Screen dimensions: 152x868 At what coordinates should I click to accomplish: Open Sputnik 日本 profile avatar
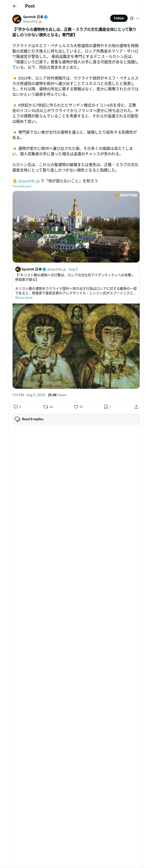[x=17, y=19]
